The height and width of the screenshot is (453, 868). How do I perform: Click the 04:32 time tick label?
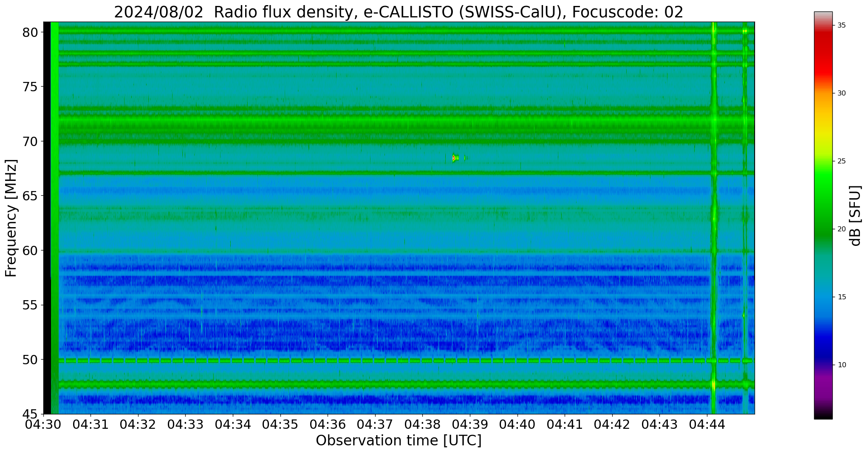(x=138, y=425)
